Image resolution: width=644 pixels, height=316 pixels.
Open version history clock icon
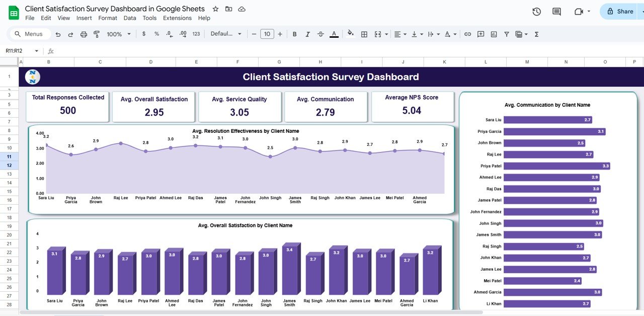[x=536, y=12]
